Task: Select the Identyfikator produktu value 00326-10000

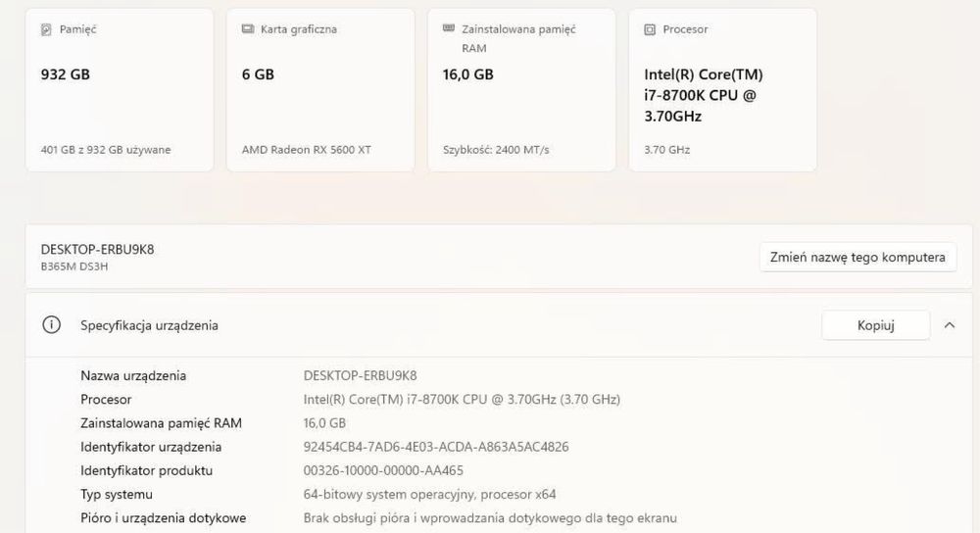Action: pyautogui.click(x=383, y=470)
